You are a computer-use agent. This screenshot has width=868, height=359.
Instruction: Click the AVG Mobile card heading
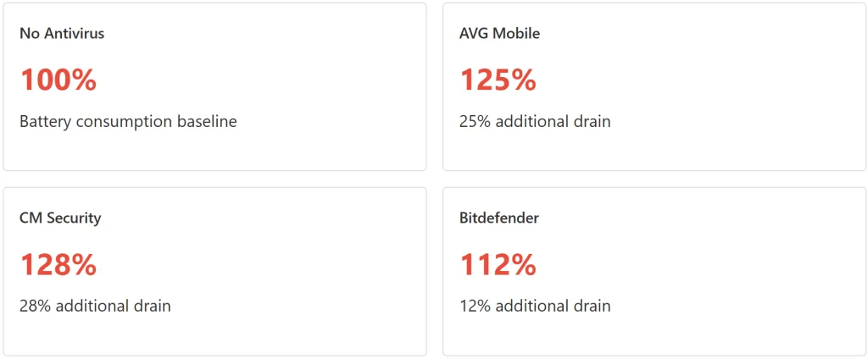pyautogui.click(x=499, y=34)
